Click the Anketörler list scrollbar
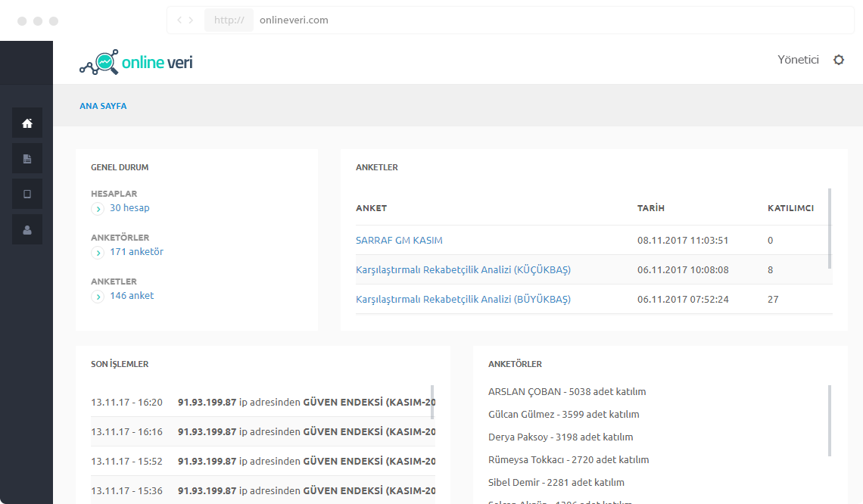 (830, 421)
